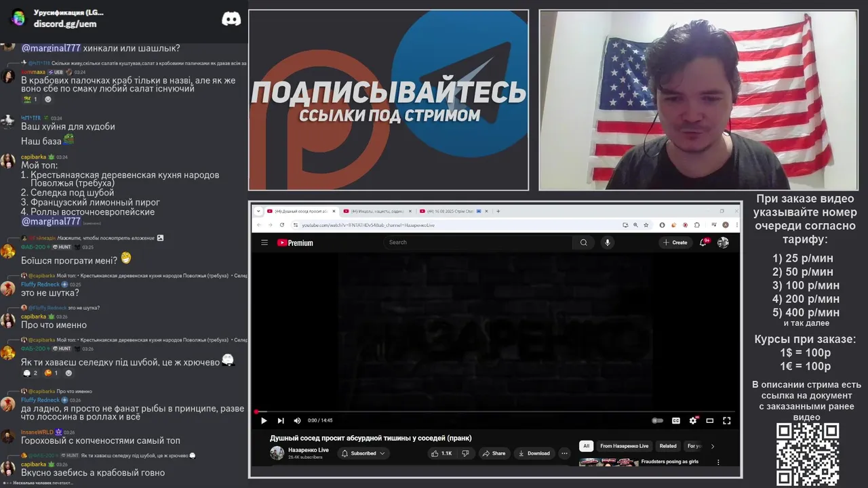Mute the video player volume icon
The height and width of the screenshot is (488, 868).
[x=297, y=421]
